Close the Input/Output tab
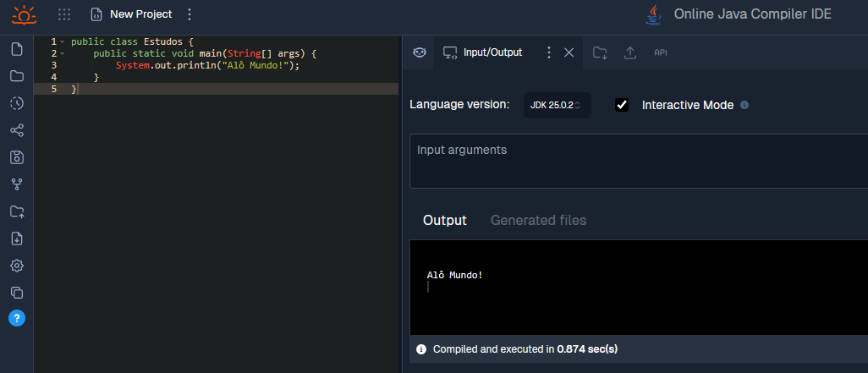The height and width of the screenshot is (373, 868). tap(569, 52)
